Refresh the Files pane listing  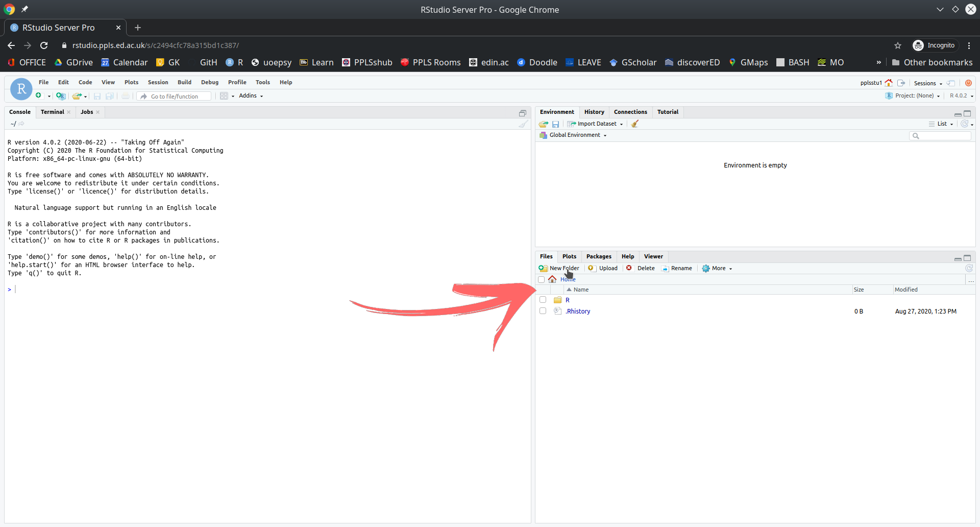[969, 269]
